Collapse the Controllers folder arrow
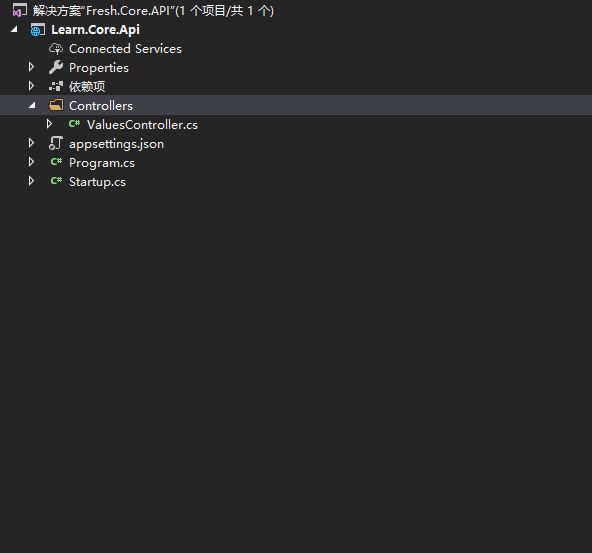This screenshot has height=553, width=592. point(32,105)
